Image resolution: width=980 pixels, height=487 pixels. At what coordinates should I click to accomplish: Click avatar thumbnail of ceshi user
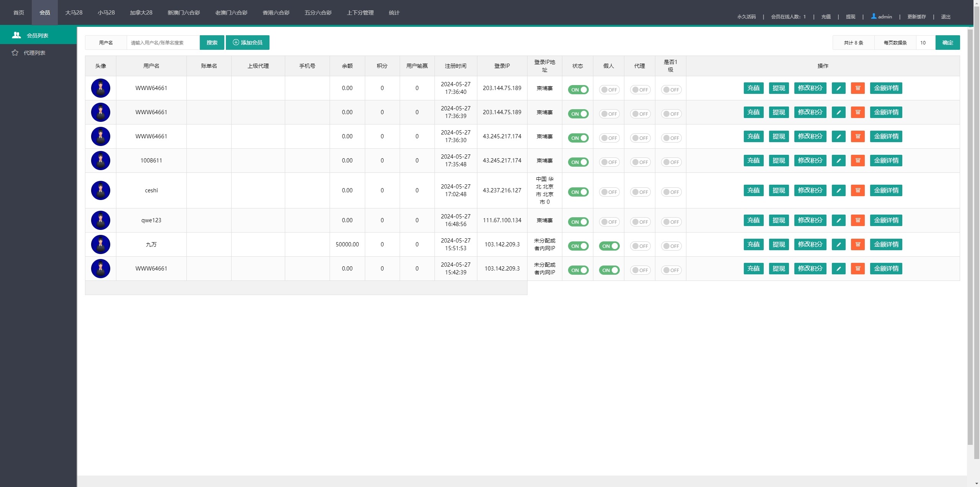(101, 190)
